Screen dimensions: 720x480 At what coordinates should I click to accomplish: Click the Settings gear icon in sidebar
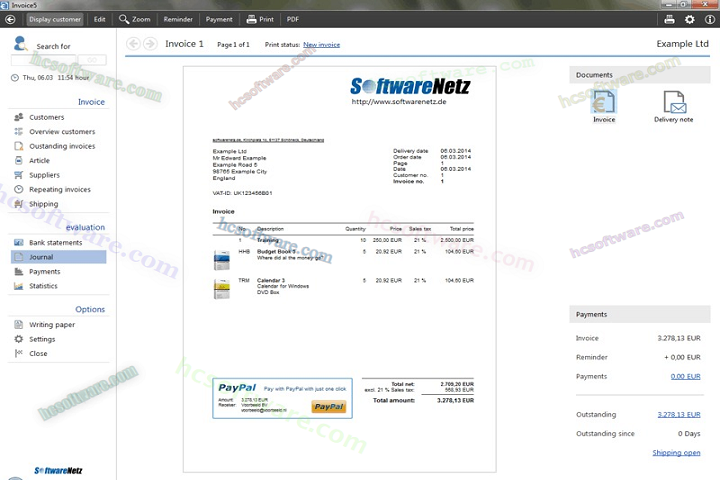(18, 339)
